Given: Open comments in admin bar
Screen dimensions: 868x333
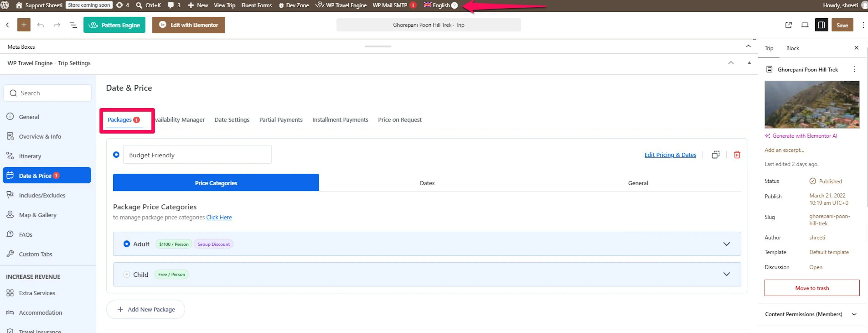Looking at the screenshot, I should (174, 5).
